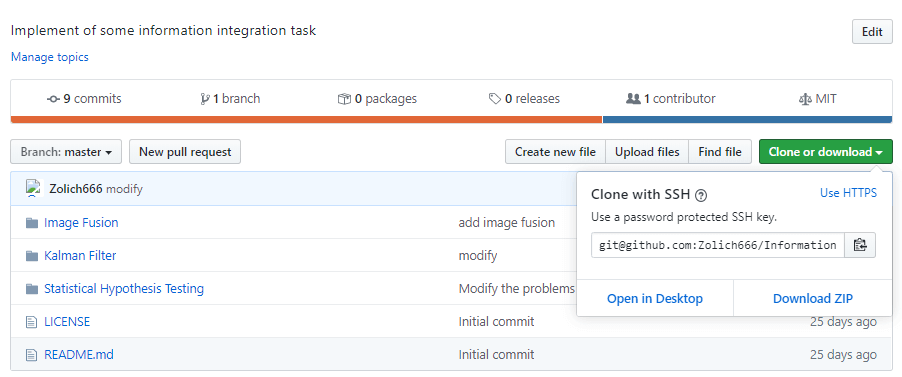Viewport: 902px width, 377px height.
Task: Click 'Use a password protected SSH key.' text
Action: pyautogui.click(x=684, y=218)
